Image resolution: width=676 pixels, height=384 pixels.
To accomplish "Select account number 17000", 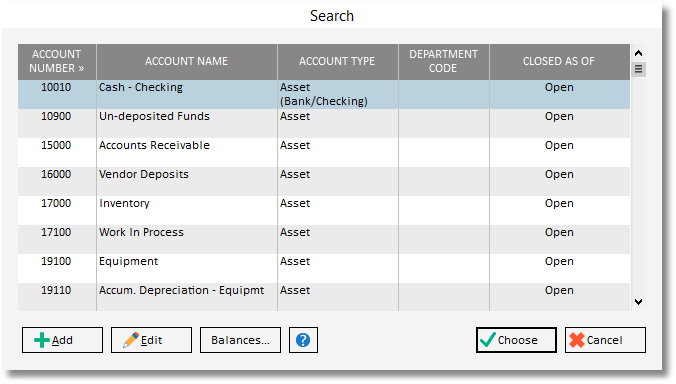I will tap(56, 203).
